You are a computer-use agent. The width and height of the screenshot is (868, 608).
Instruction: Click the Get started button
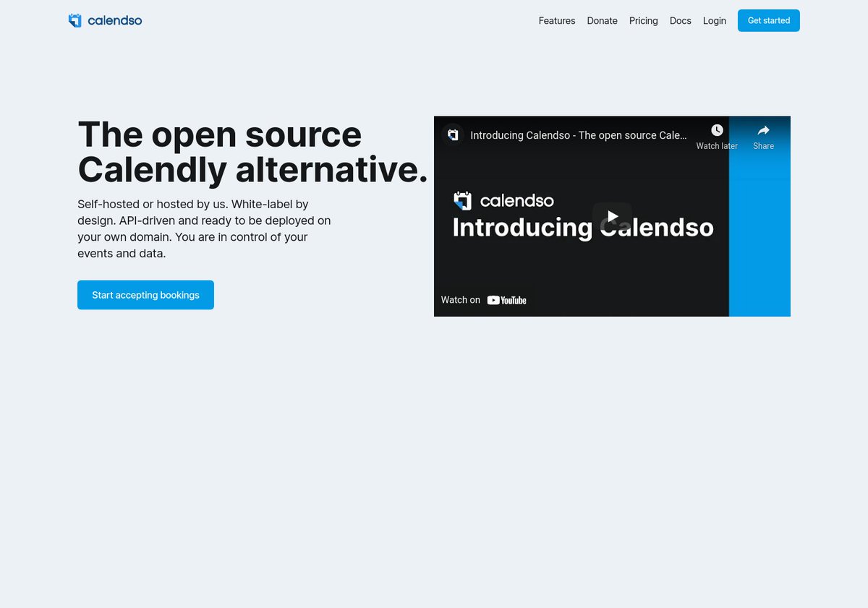point(769,20)
